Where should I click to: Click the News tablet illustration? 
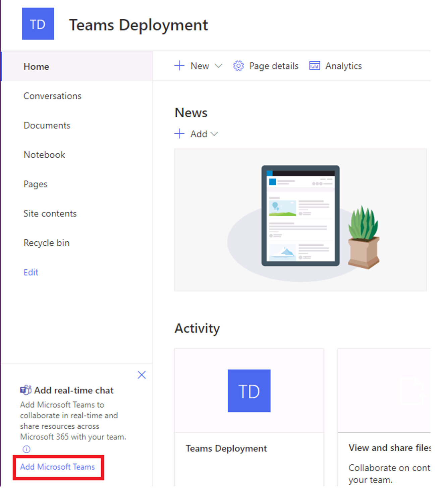point(300,216)
